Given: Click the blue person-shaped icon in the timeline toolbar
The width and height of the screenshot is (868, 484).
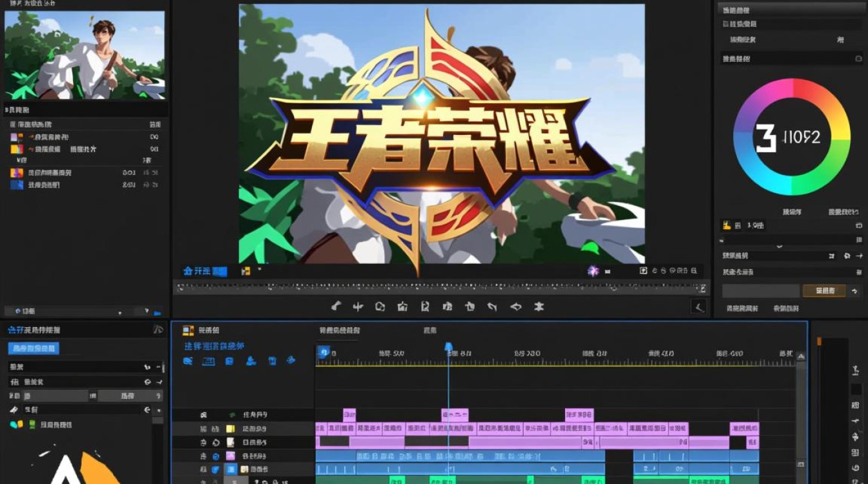Looking at the screenshot, I should tap(251, 361).
